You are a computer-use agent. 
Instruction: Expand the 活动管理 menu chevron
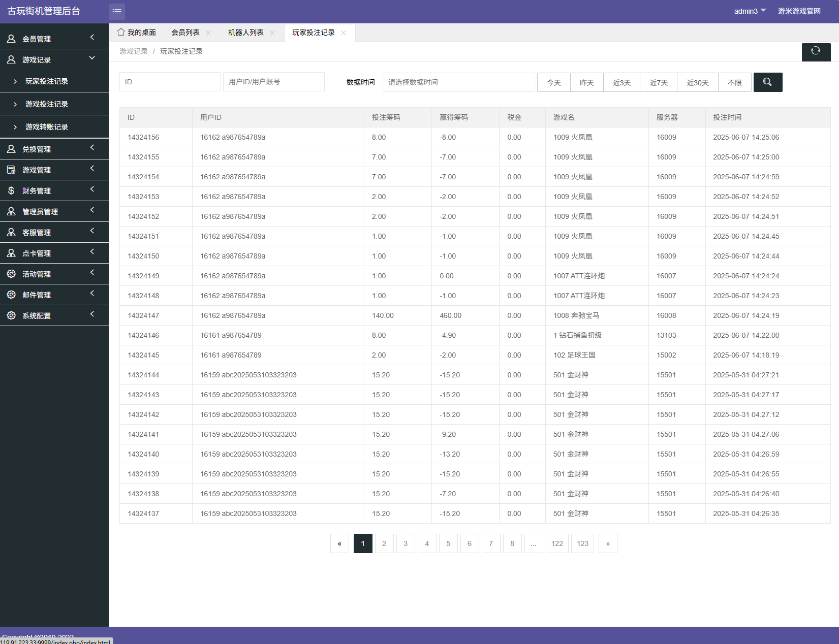tap(92, 272)
